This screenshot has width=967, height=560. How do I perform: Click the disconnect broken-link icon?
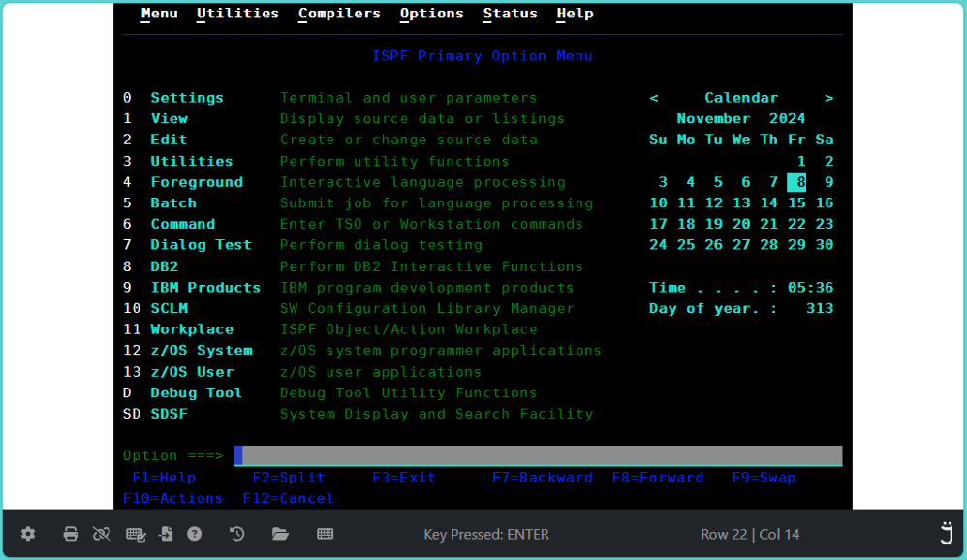[102, 534]
